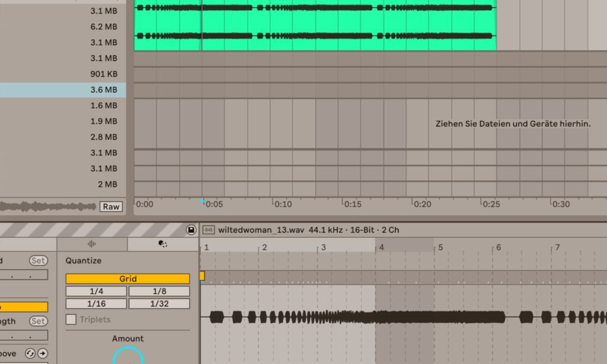Click bar 7 in the sample ruler
The width and height of the screenshot is (607, 364).
coord(557,247)
